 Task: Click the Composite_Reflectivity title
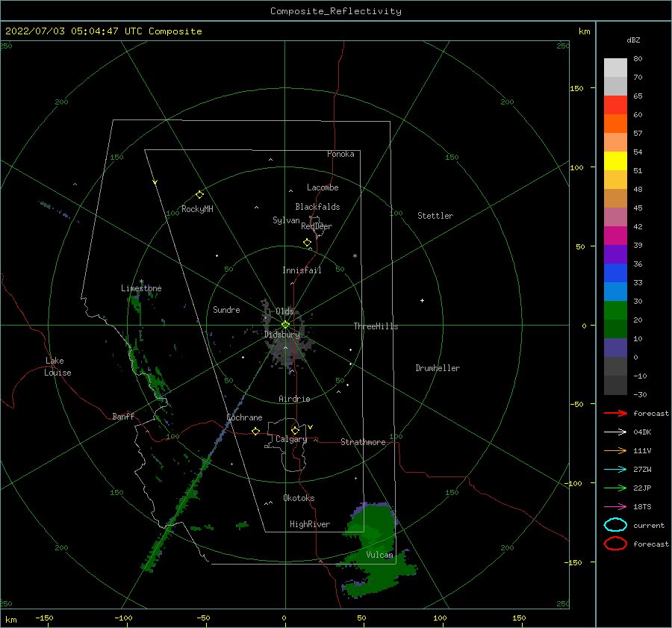(x=335, y=11)
